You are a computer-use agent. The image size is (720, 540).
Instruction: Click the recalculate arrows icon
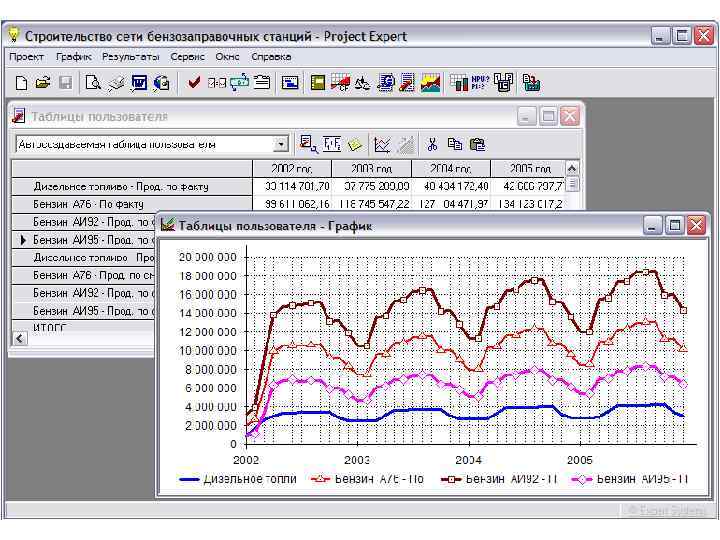point(239,83)
